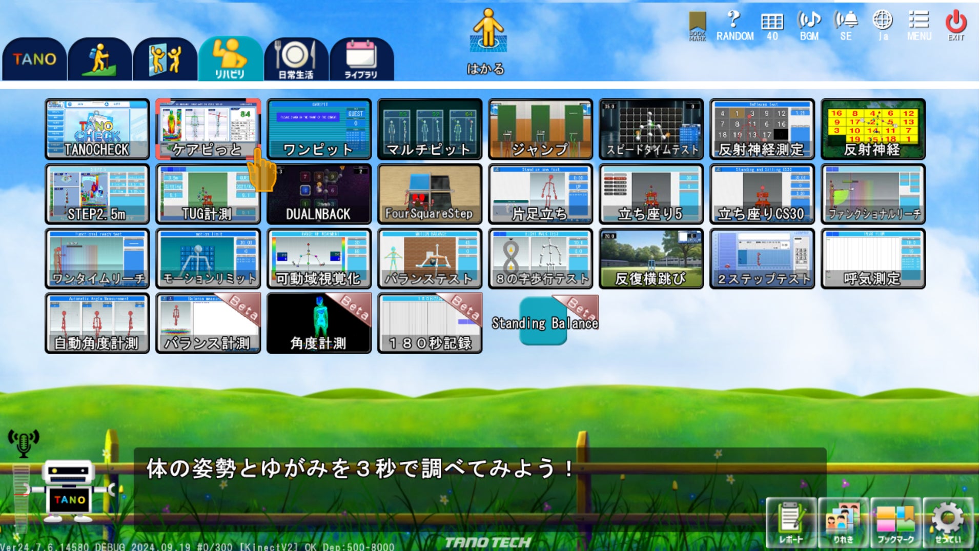This screenshot has width=980, height=551.
Task: Open the 8の字歩行テスト tile
Action: click(x=540, y=258)
